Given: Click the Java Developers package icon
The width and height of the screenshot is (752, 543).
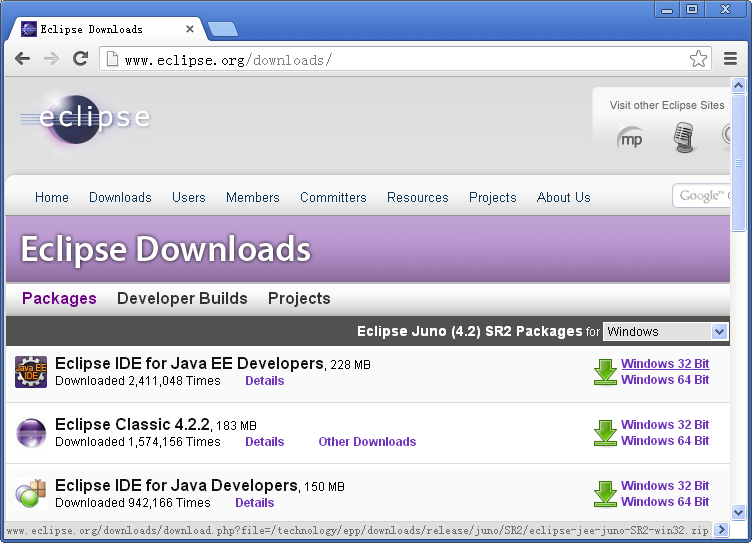Looking at the screenshot, I should point(31,494).
